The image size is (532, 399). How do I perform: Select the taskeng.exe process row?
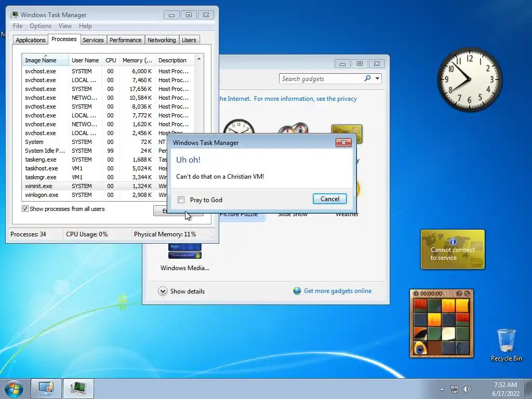click(x=95, y=159)
